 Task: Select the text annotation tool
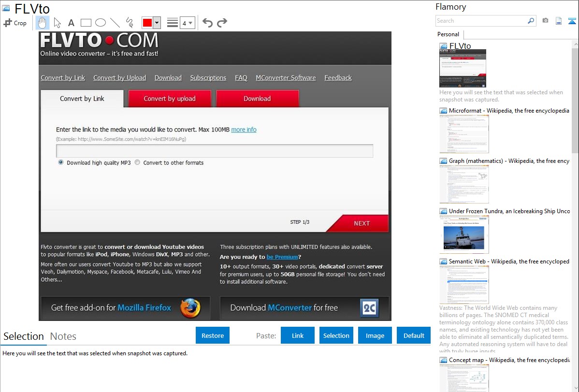click(x=71, y=23)
